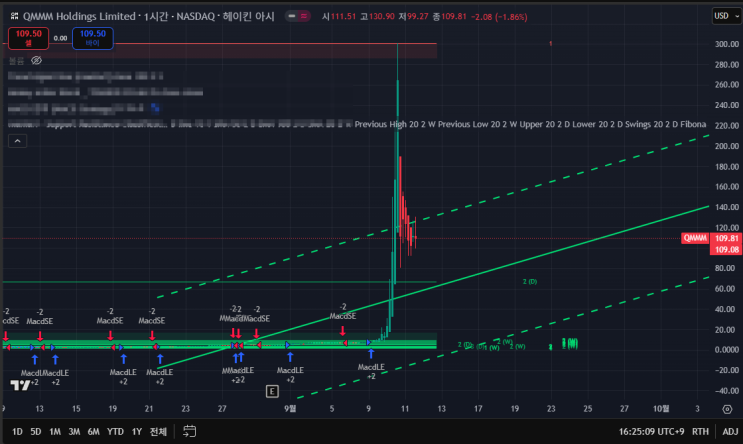This screenshot has width=743, height=444.
Task: Click the 109.81 current price label
Action: pyautogui.click(x=726, y=238)
